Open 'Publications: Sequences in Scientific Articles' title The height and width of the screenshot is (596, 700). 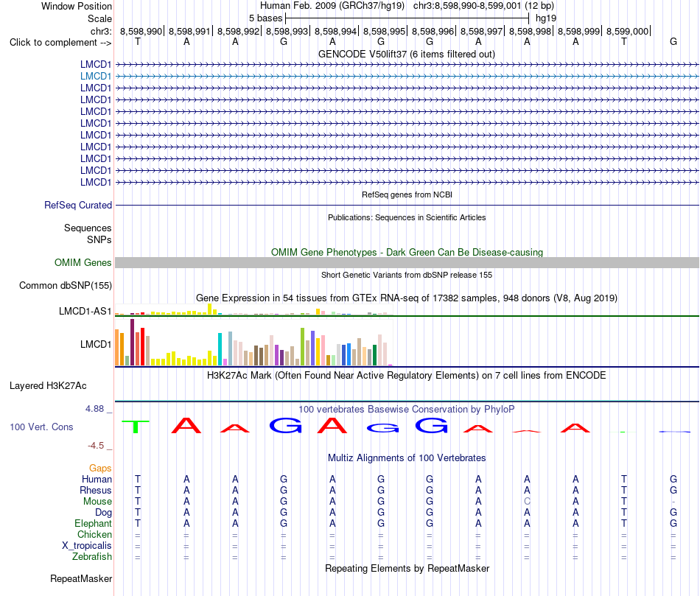pyautogui.click(x=407, y=217)
